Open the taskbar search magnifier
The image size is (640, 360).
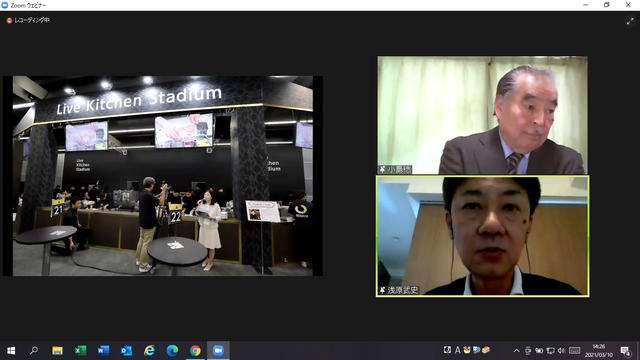(x=34, y=351)
